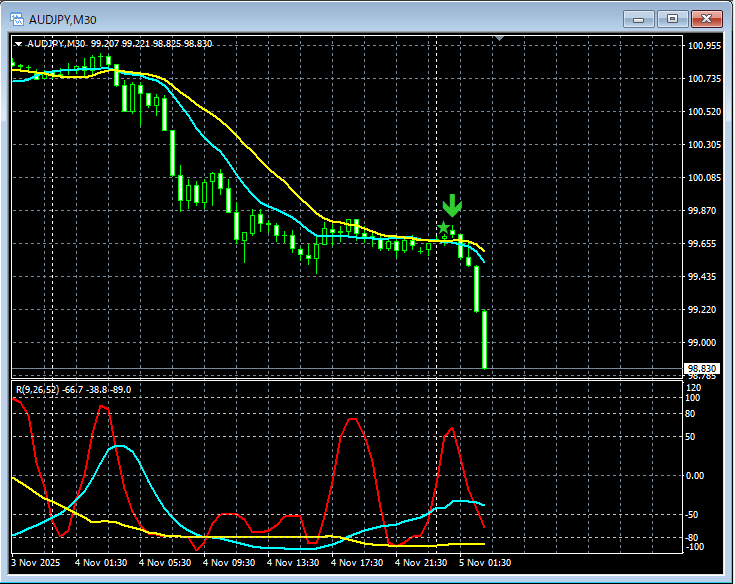735x584 pixels.
Task: Click the 4 Nov 01:30 time label
Action: [101, 562]
